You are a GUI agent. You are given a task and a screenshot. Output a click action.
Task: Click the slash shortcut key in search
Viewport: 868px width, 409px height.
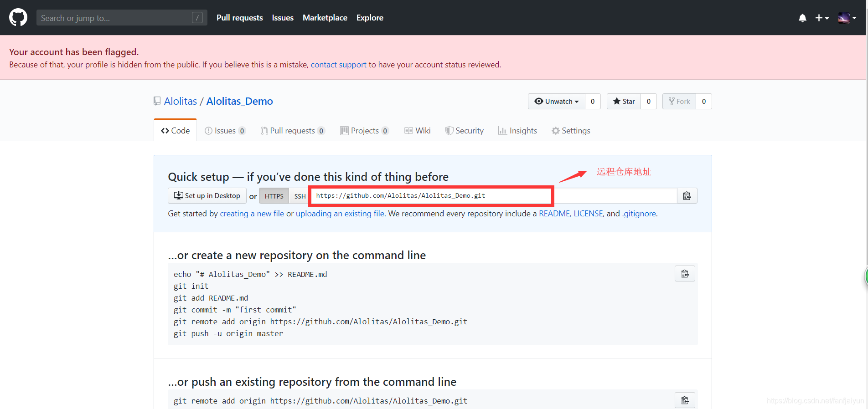point(197,18)
